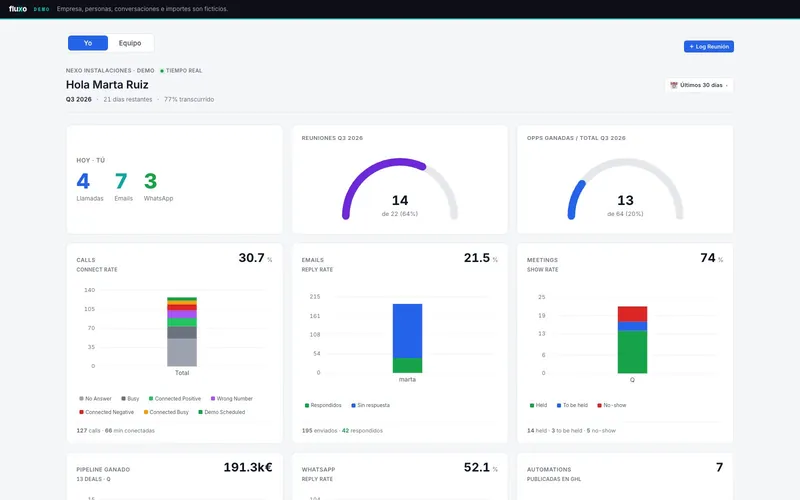This screenshot has width=800, height=500.
Task: Click the 30.7 % connect rate value
Action: pos(255,258)
